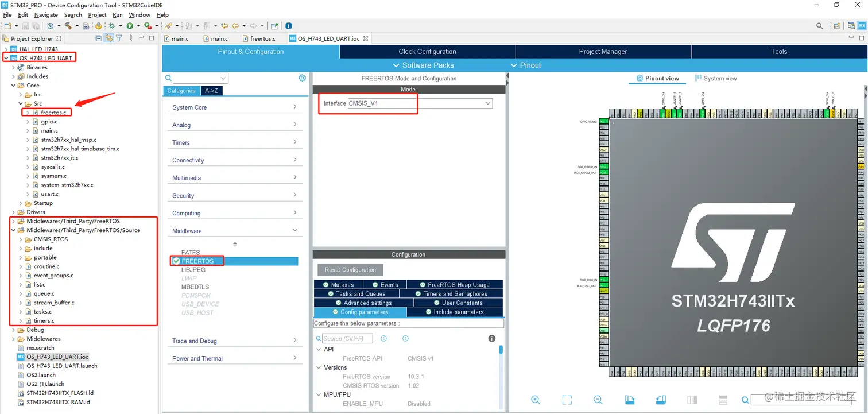Select OS_H743_LED_UART.ioc file in the tree
868x414 pixels.
(57, 357)
